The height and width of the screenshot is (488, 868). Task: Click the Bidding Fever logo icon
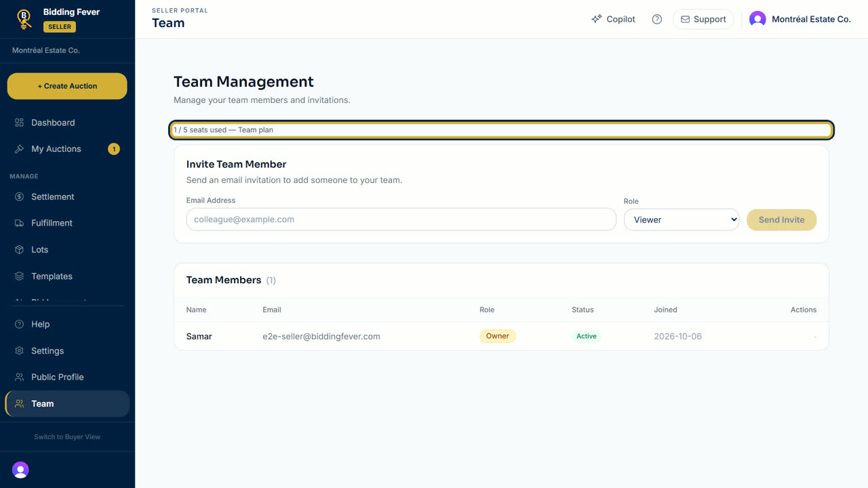click(24, 19)
